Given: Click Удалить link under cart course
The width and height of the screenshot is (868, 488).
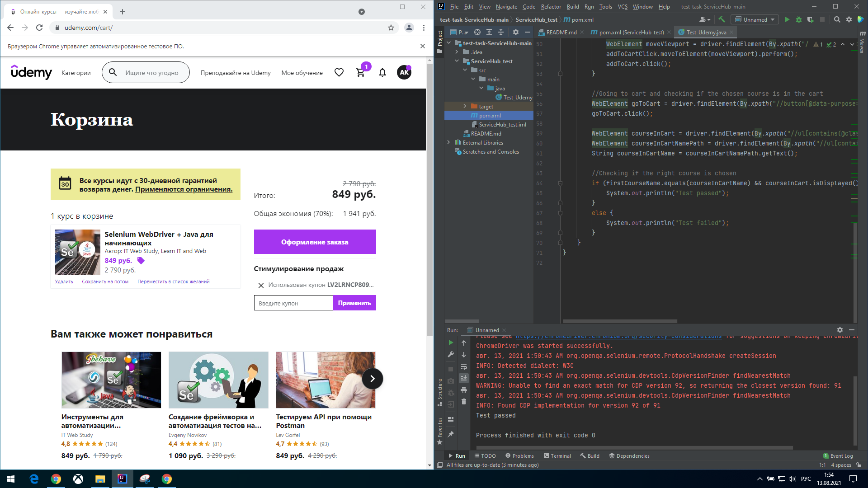Looking at the screenshot, I should click(x=64, y=282).
